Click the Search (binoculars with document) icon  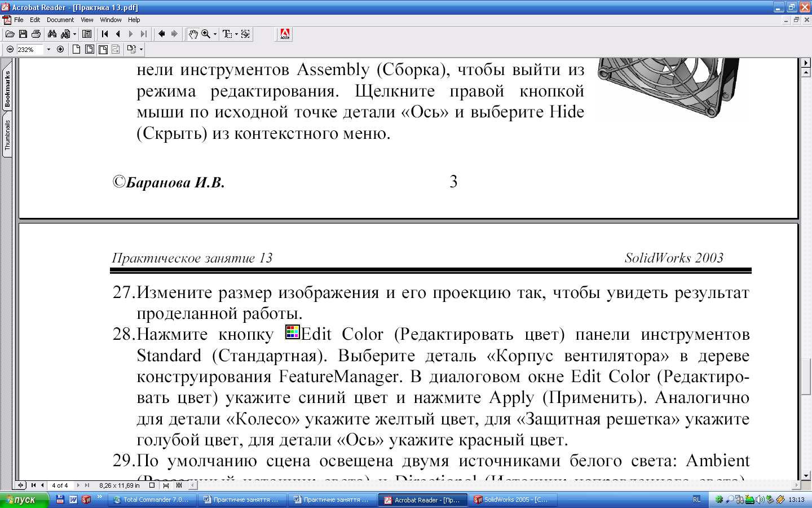tap(65, 34)
